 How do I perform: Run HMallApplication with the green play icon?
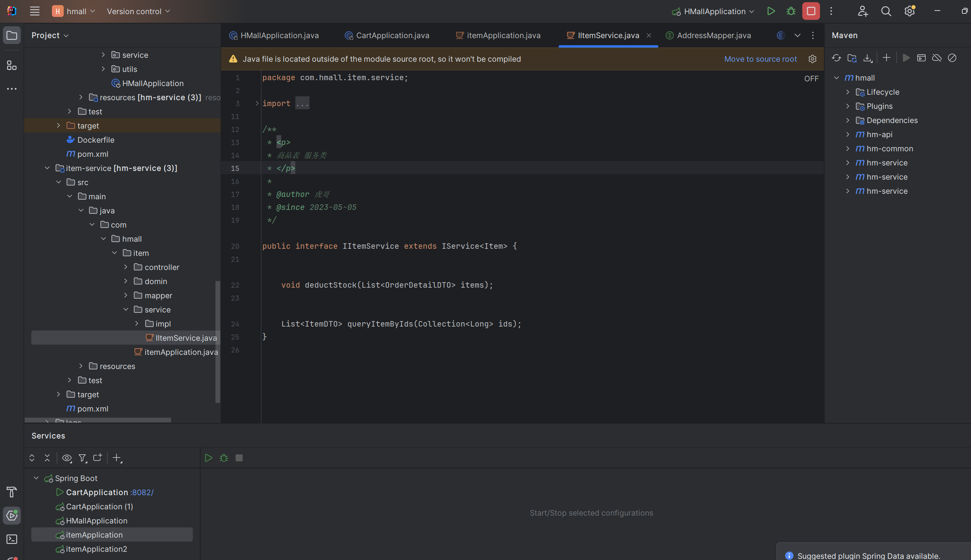tap(771, 11)
